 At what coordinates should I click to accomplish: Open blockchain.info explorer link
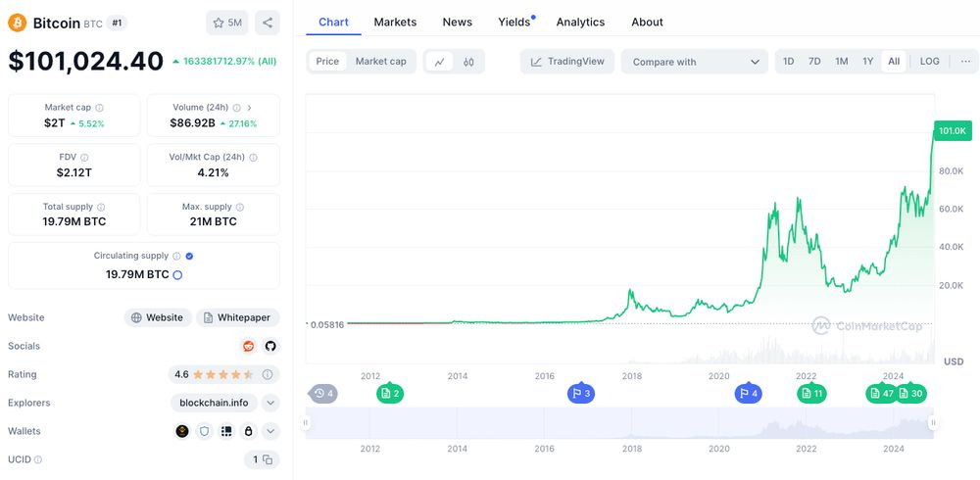[x=214, y=404]
